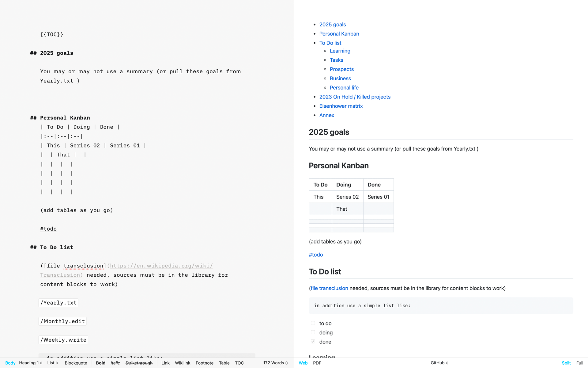Check the "doing" checkbox
The height and width of the screenshot is (368, 588).
[313, 332]
